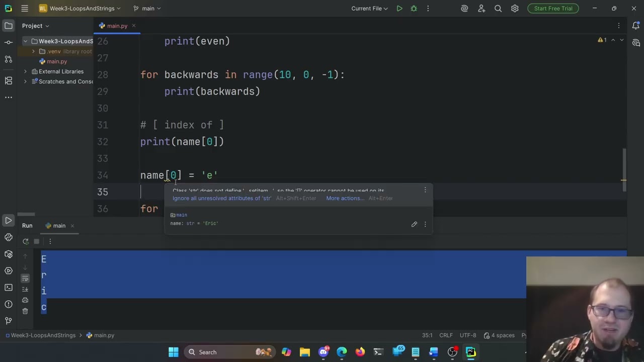The width and height of the screenshot is (644, 362).
Task: Open the AI assistant swirl icon in the top bar
Action: 464,9
